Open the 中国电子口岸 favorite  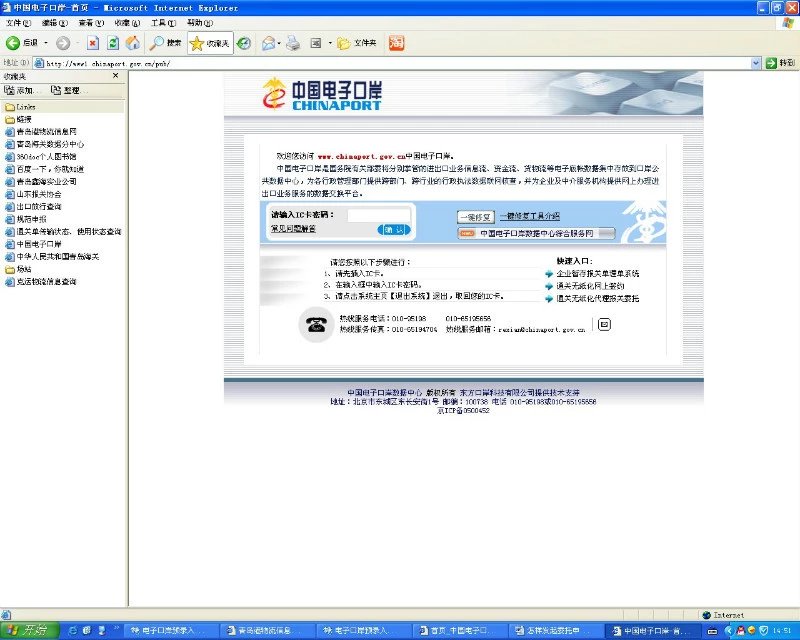tap(33, 244)
